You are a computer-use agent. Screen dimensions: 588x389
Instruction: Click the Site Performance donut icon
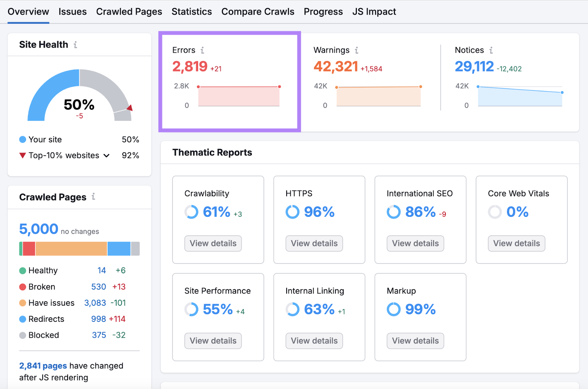tap(191, 309)
